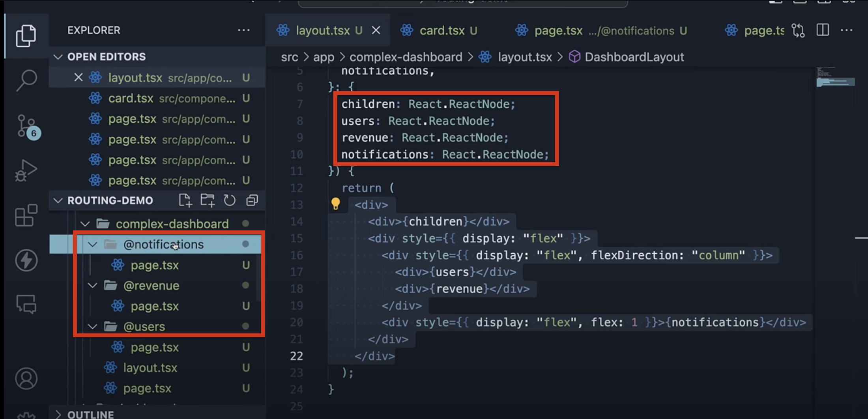
Task: Collapse all folders in ROUTING-DEMO
Action: [x=252, y=200]
